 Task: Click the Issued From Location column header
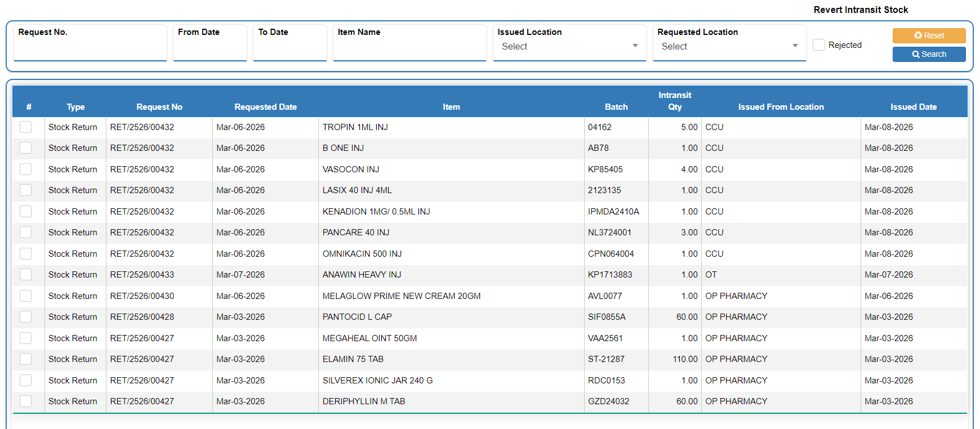[x=781, y=107]
